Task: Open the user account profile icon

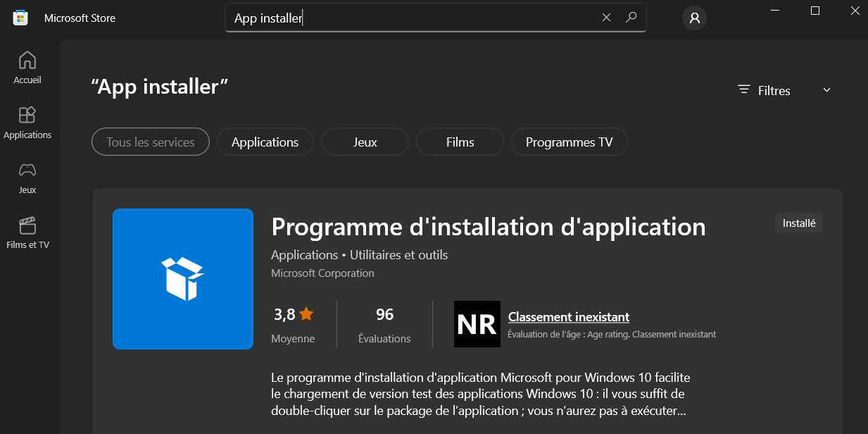Action: click(694, 18)
